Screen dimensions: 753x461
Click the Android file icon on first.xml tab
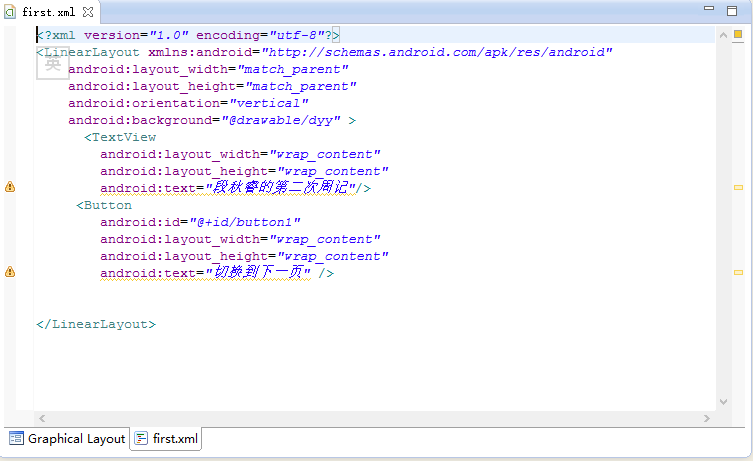point(10,12)
